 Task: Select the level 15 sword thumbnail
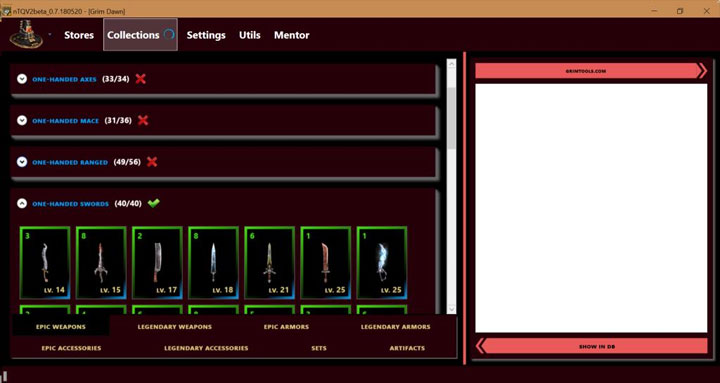101,263
